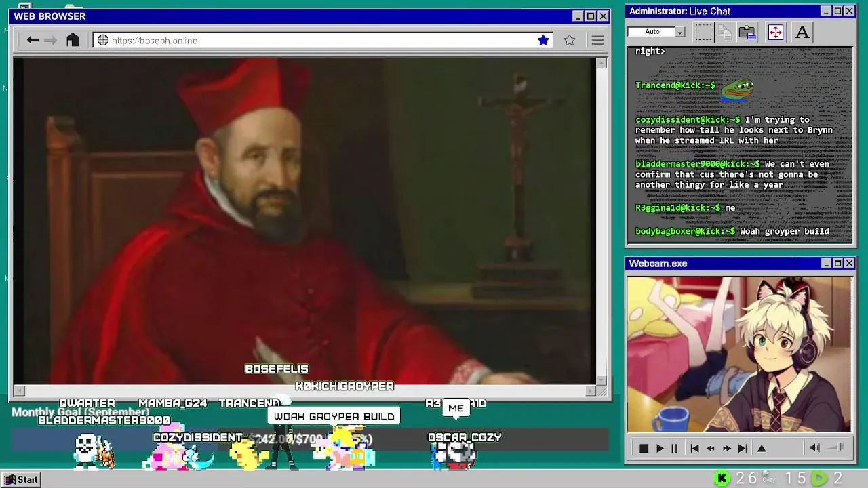Select the marquee selection tool in Live Chat
Screen dimensions: 868x488
pos(703,32)
